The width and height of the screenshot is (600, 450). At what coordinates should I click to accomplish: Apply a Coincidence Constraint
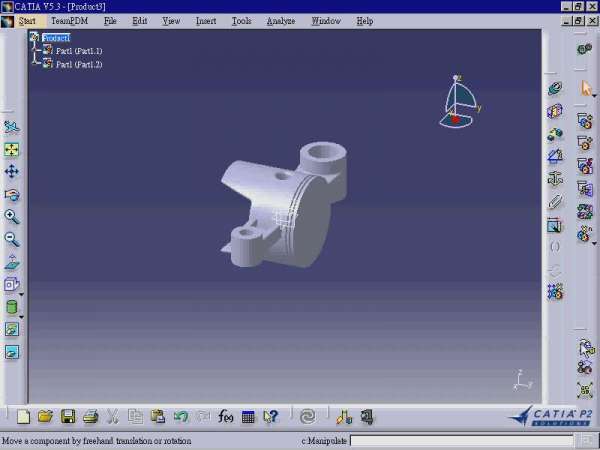[555, 88]
